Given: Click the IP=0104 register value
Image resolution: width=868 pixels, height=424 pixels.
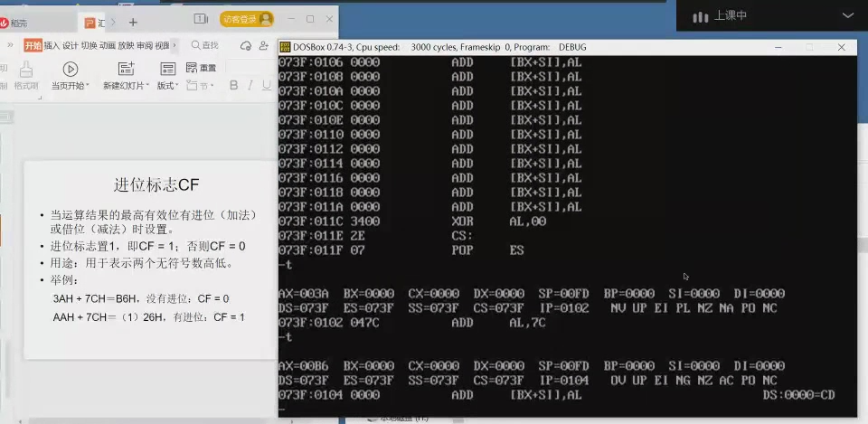Looking at the screenshot, I should tap(563, 381).
